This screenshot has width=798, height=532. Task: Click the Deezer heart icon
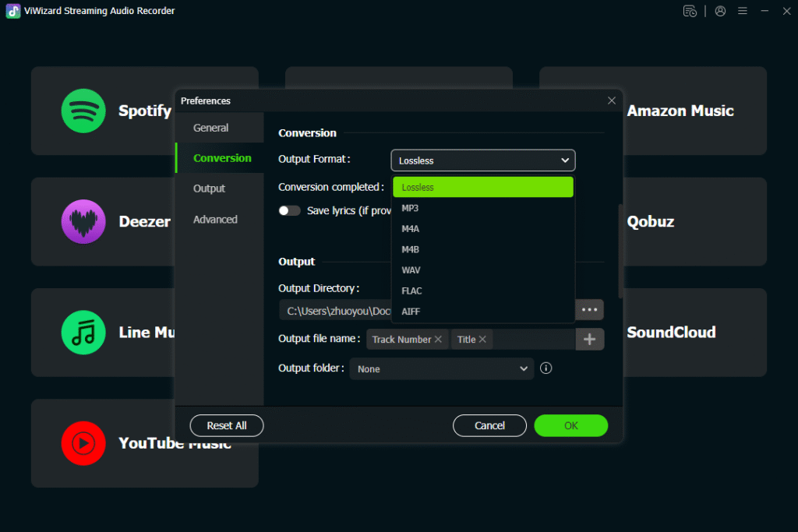point(83,222)
